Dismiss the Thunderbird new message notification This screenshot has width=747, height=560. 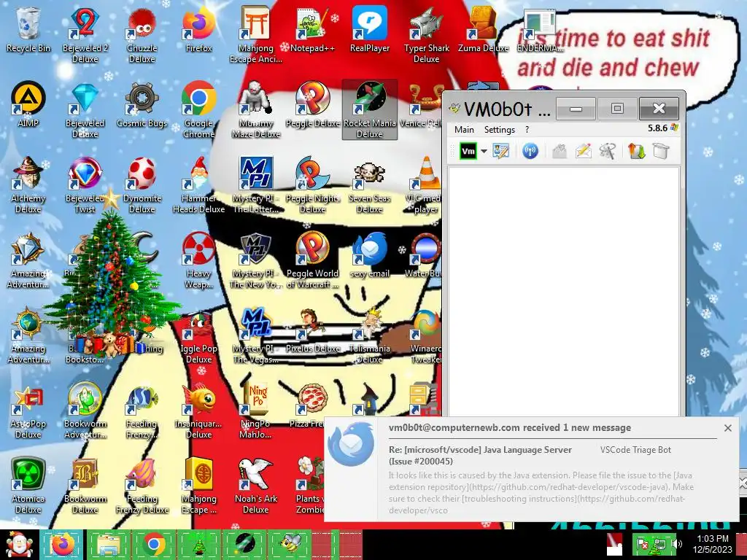pos(727,428)
